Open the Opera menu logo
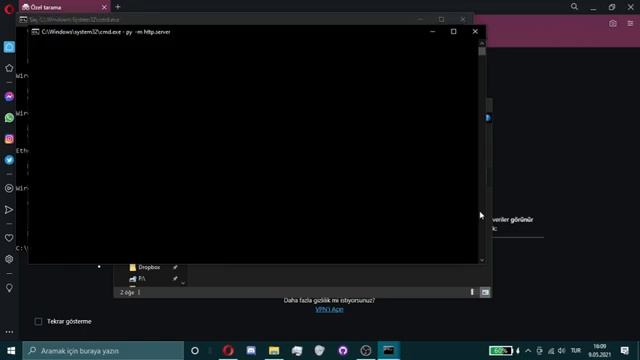Screen dimensions: 640x360 click(x=9, y=9)
